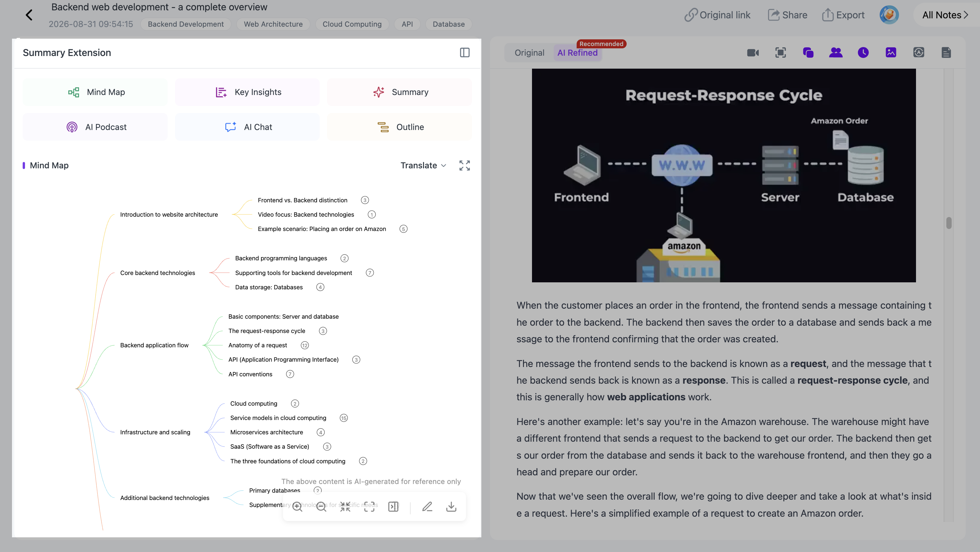
Task: Expand badge beside Example scenario: Placing an order
Action: 403,229
